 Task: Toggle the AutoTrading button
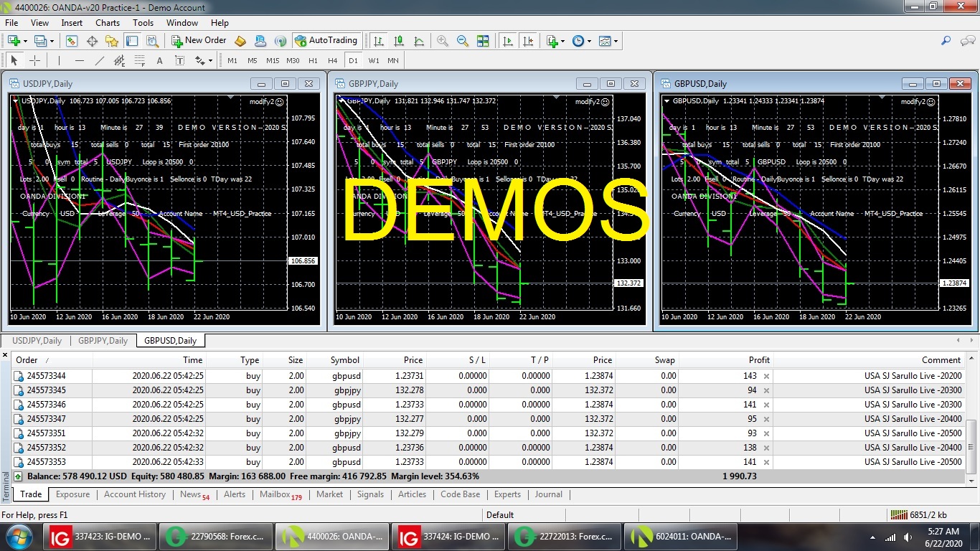[x=326, y=41]
